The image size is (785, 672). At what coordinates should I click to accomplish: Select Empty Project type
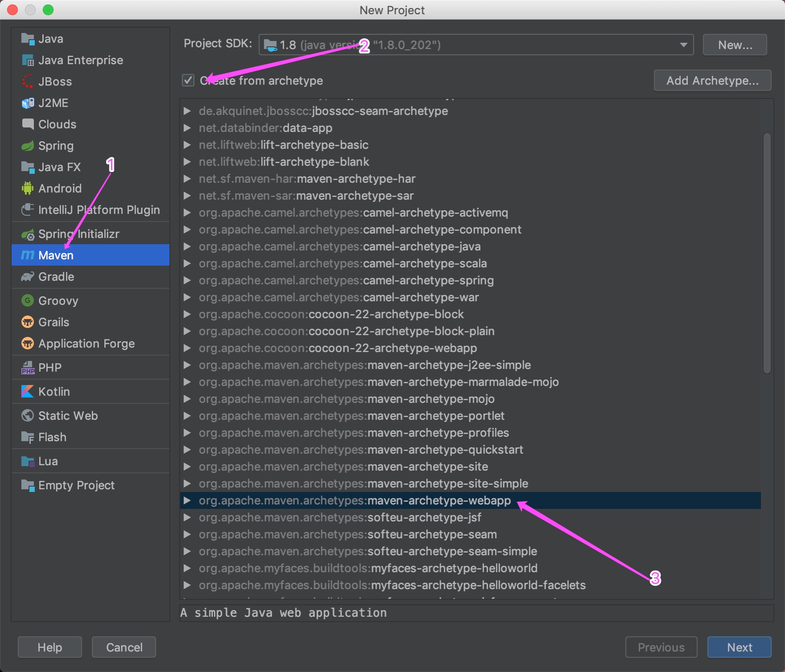pos(90,485)
